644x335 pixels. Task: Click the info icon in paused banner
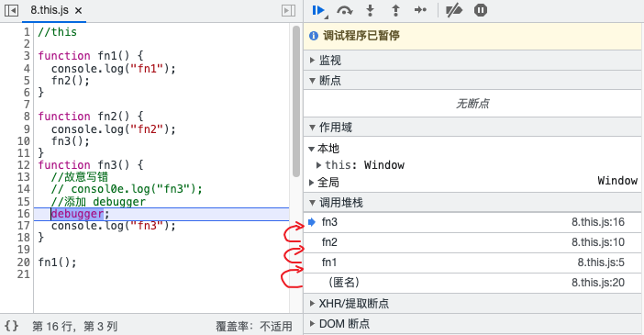(314, 36)
